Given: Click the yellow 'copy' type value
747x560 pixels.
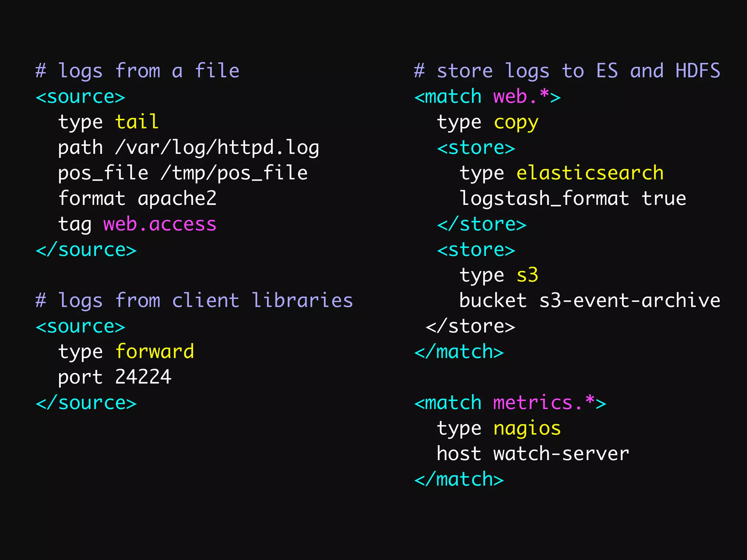Looking at the screenshot, I should click(x=516, y=122).
